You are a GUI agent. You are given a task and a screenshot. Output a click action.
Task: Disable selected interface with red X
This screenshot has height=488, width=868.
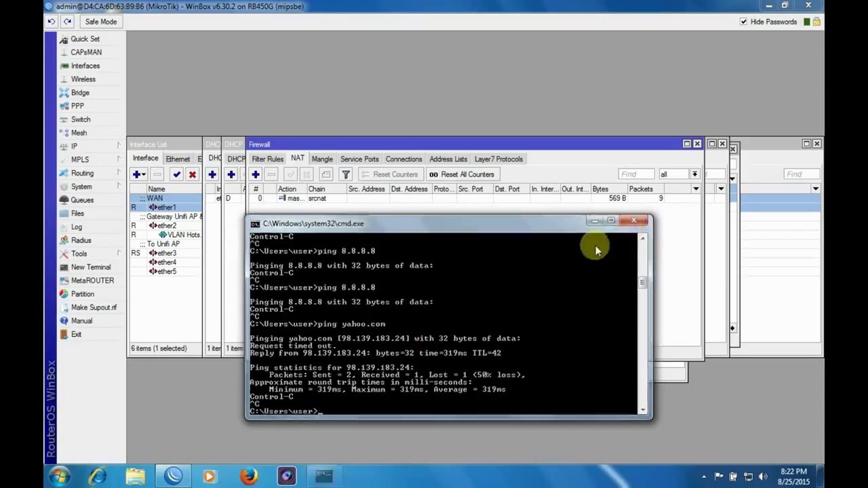coord(193,175)
